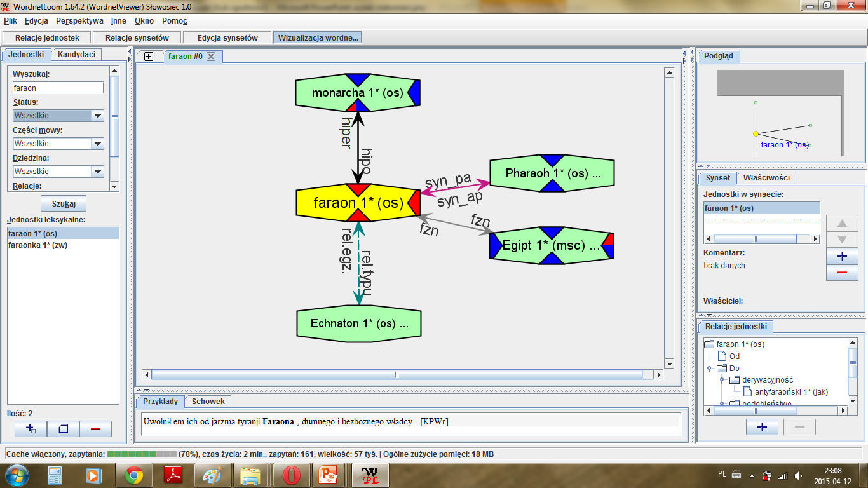The width and height of the screenshot is (868, 488).
Task: Select the Echnaton 1* (os) node
Action: (x=359, y=323)
